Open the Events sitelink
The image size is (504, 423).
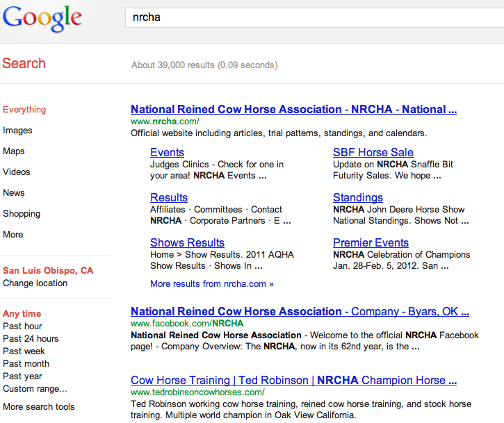click(167, 153)
